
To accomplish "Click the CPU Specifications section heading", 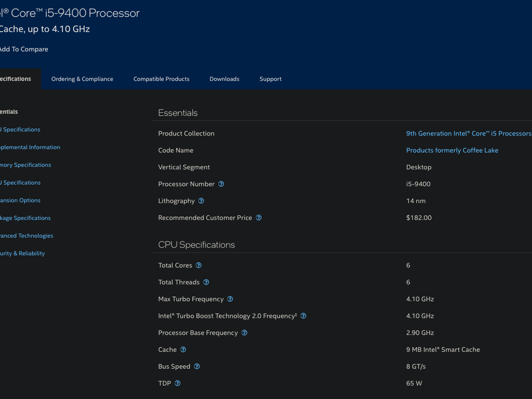I will tap(196, 245).
